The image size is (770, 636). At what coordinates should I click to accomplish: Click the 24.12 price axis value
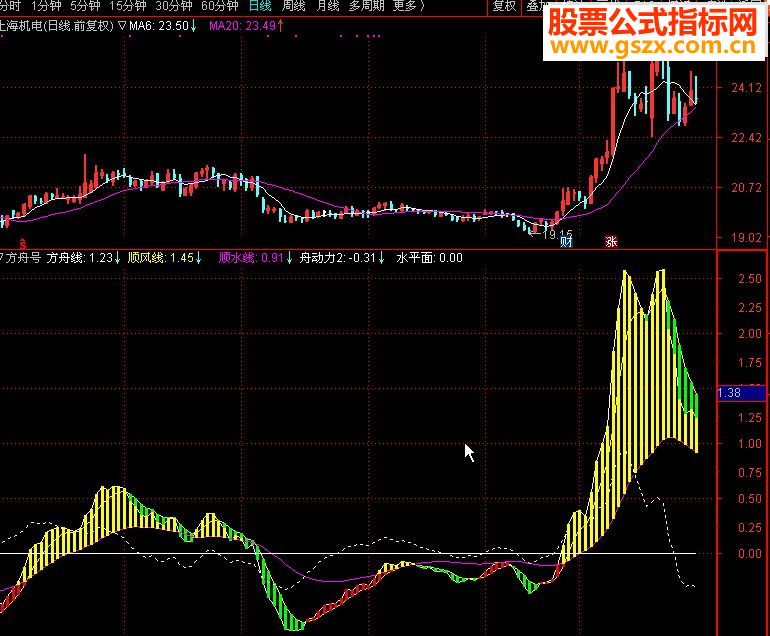[x=746, y=88]
